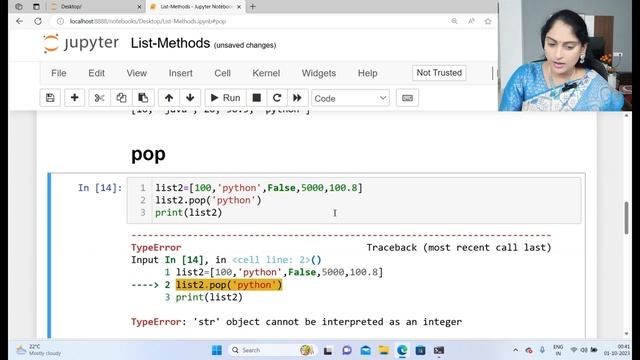Viewport: 640px width, 360px height.
Task: Interrupt the kernel stop icon
Action: tap(257, 98)
